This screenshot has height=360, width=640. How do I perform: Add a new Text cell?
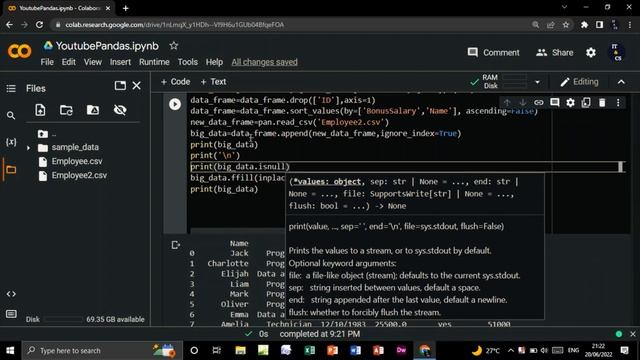213,82
